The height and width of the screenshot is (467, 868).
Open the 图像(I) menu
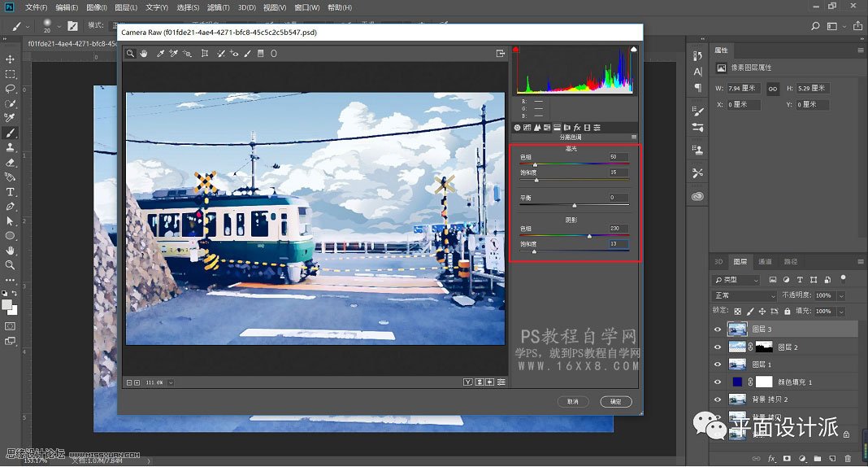[x=97, y=7]
